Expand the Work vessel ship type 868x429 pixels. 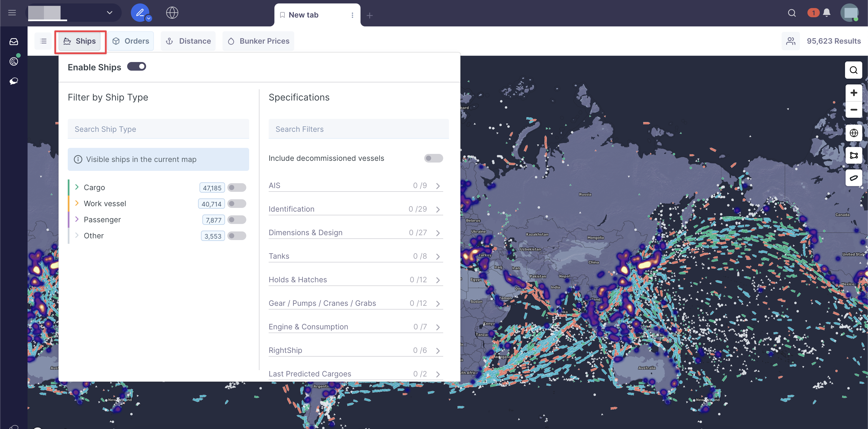[77, 203]
